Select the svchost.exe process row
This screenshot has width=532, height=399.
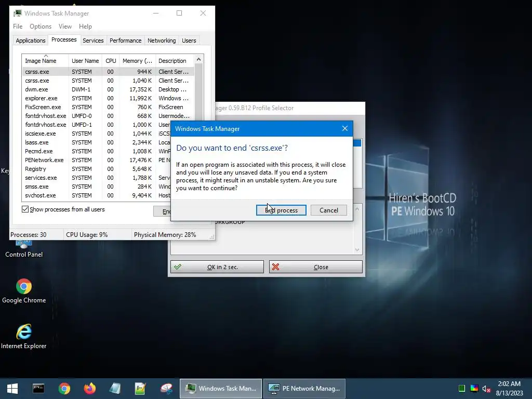[97, 195]
